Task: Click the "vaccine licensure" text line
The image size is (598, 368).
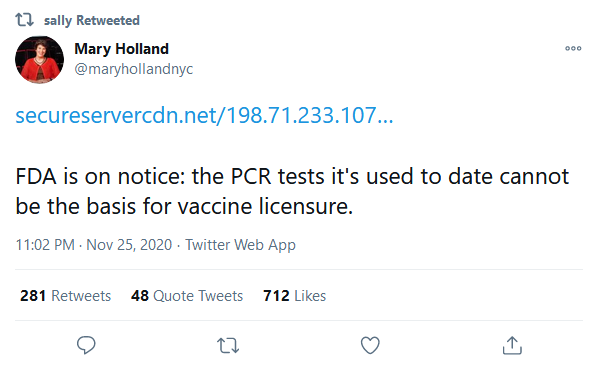Action: pyautogui.click(x=184, y=206)
